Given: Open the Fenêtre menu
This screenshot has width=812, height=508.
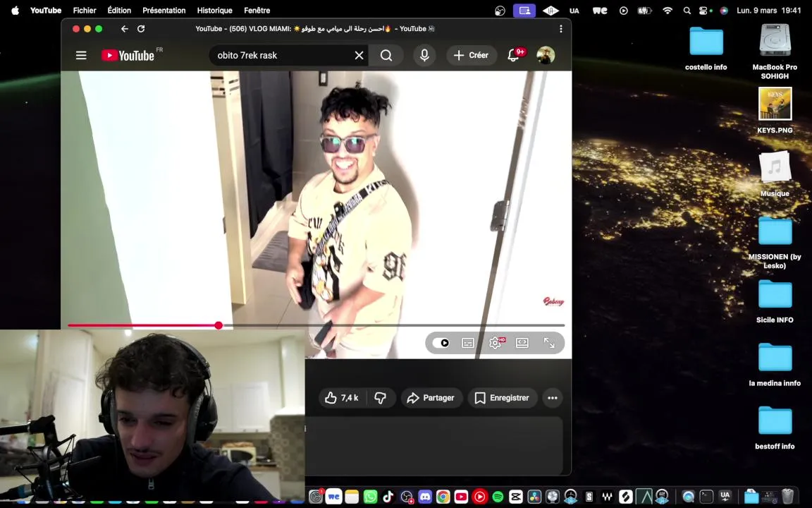Looking at the screenshot, I should click(257, 11).
